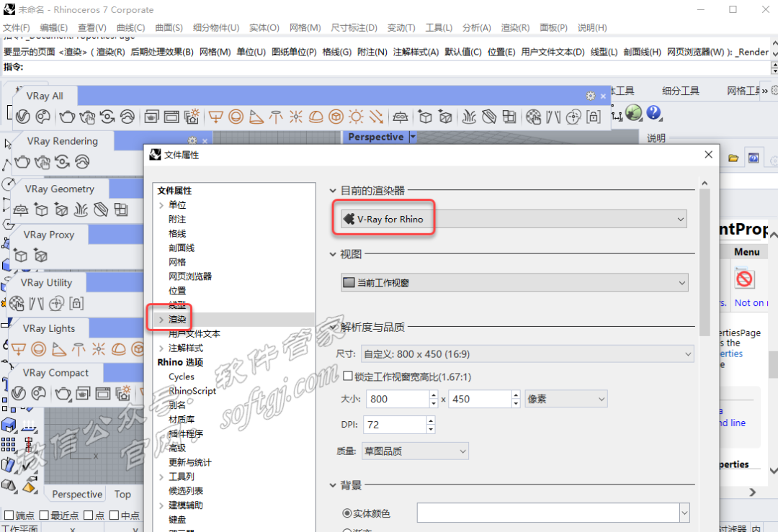Select Cycles in Rhino options list
This screenshot has height=532, width=778.
(182, 377)
